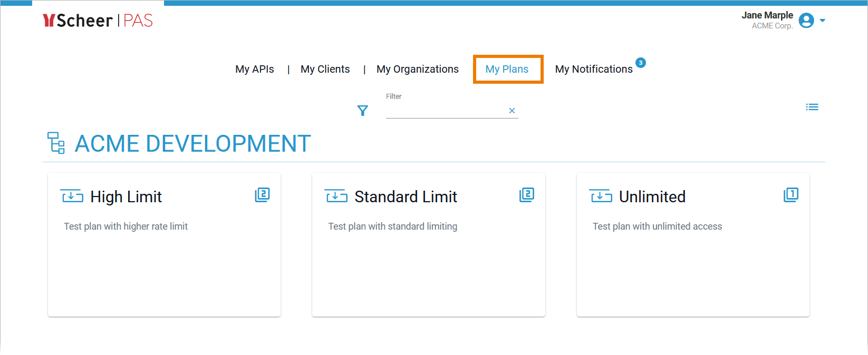Click the filter funnel icon
Screen dimensions: 868x355
click(362, 111)
